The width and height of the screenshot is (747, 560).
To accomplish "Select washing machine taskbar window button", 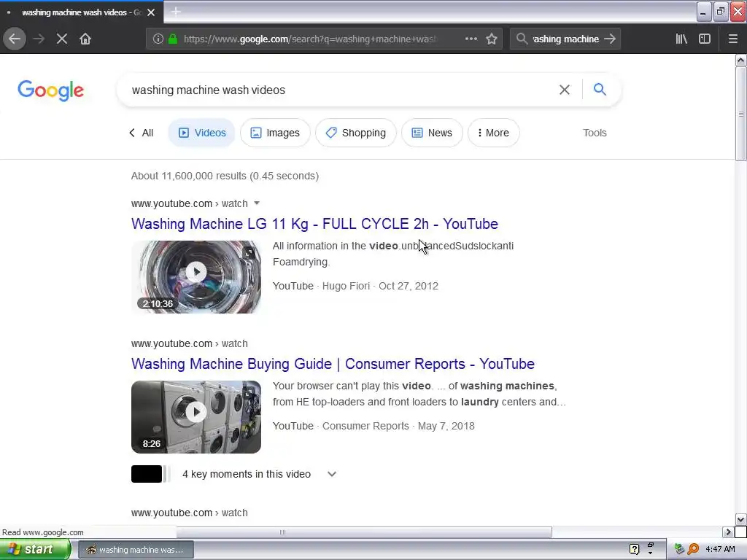I will point(136,550).
